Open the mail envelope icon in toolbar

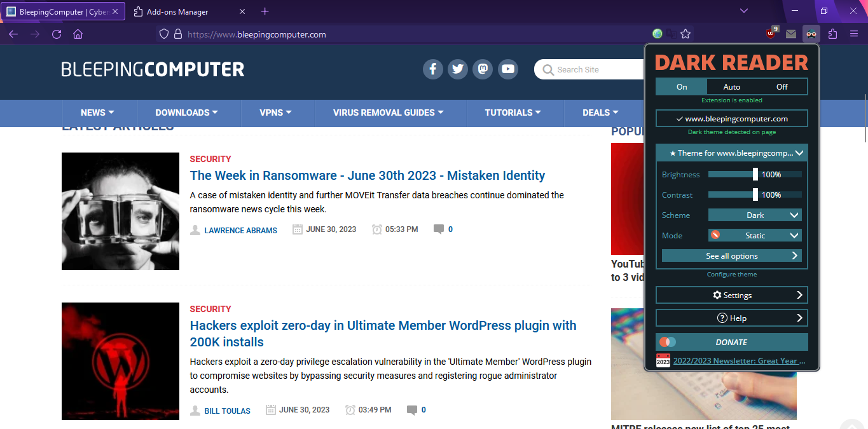[x=790, y=33]
